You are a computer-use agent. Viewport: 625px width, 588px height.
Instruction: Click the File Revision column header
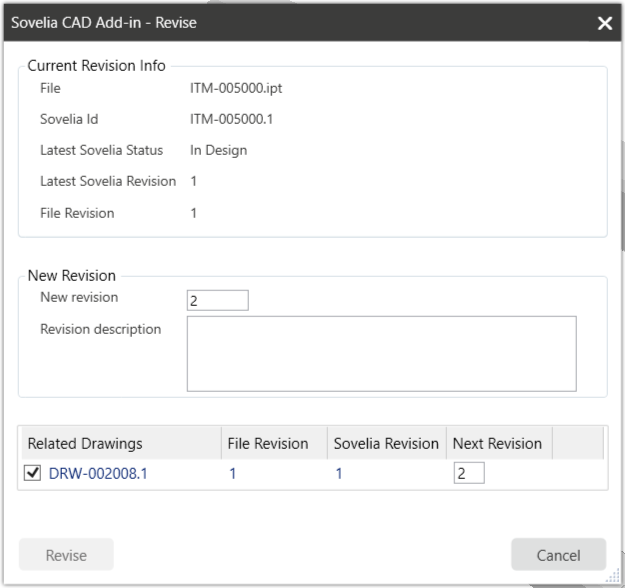click(274, 443)
